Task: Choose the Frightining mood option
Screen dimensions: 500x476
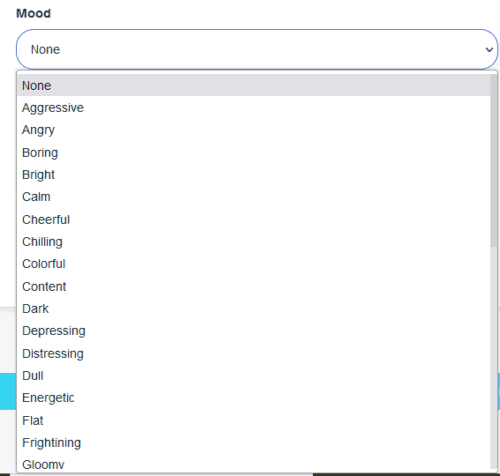Action: point(253,443)
